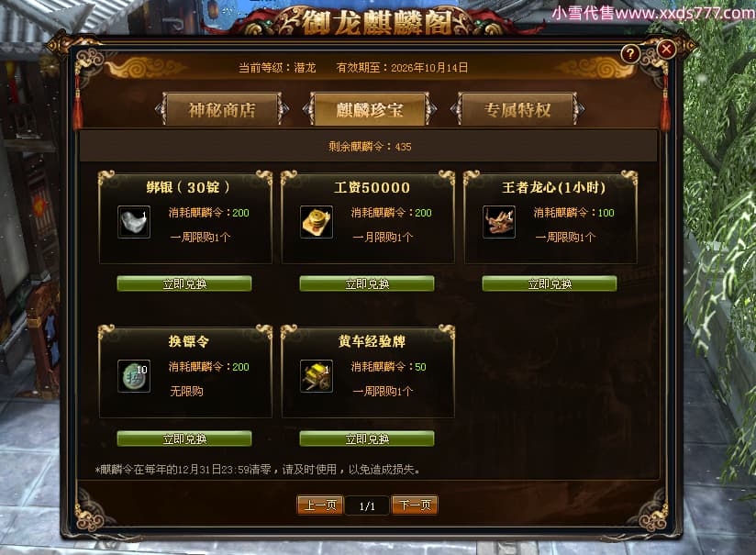Go to next page with 下一页

[x=415, y=505]
